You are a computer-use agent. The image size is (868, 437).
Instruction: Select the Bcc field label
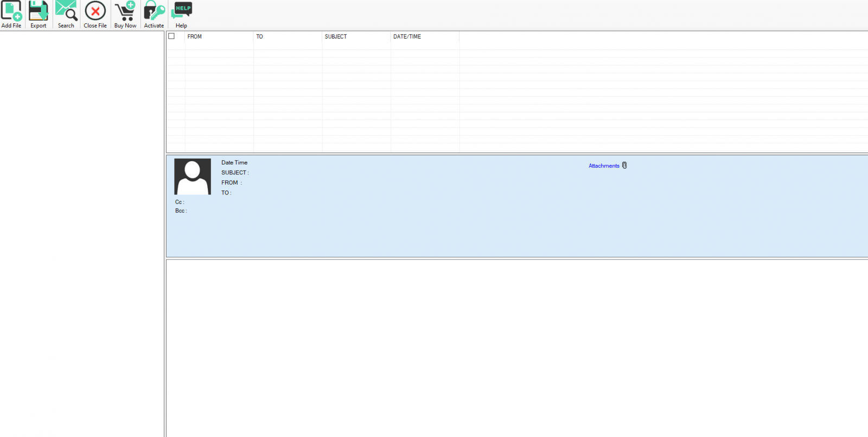181,211
